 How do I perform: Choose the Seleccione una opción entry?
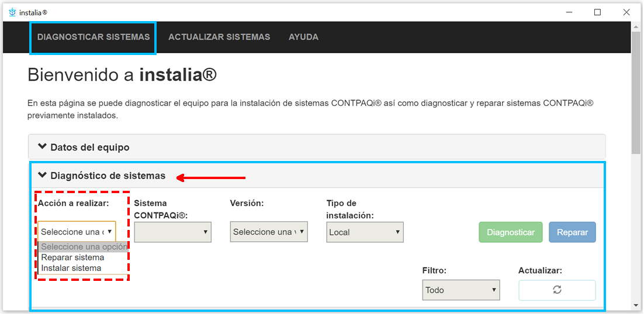[x=84, y=247]
